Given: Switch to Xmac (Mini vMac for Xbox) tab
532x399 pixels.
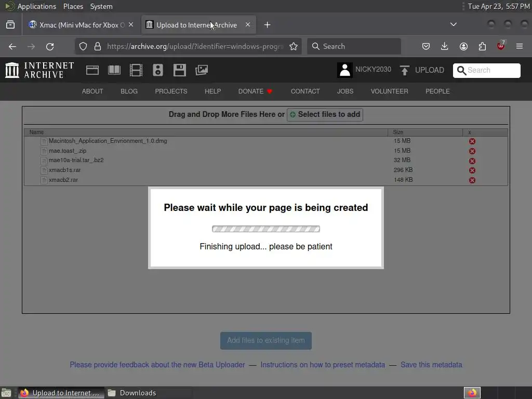Looking at the screenshot, I should (x=82, y=25).
